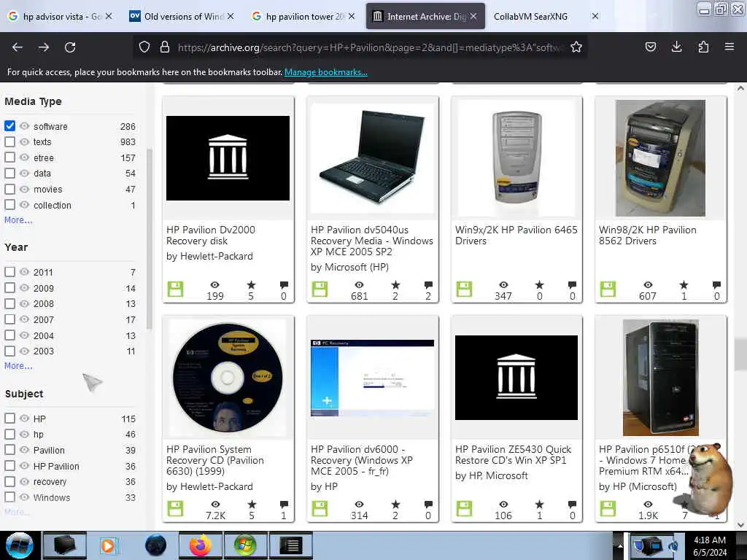Screen dimensions: 747x560
Task: Toggle the eye icon next to collection
Action: click(x=24, y=204)
